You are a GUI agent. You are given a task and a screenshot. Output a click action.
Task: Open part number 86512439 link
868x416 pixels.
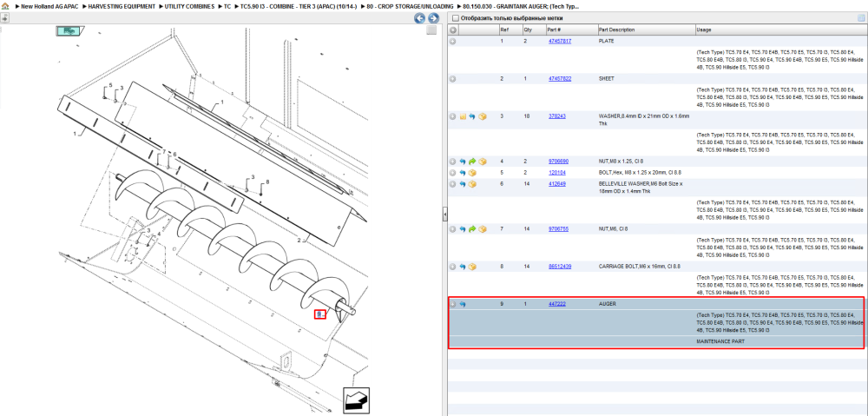pyautogui.click(x=560, y=267)
